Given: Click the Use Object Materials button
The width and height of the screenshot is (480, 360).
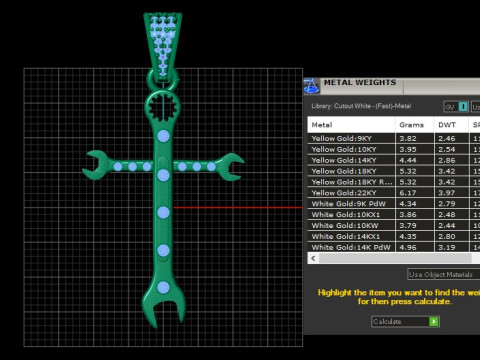Looking at the screenshot, I should click(x=444, y=274).
